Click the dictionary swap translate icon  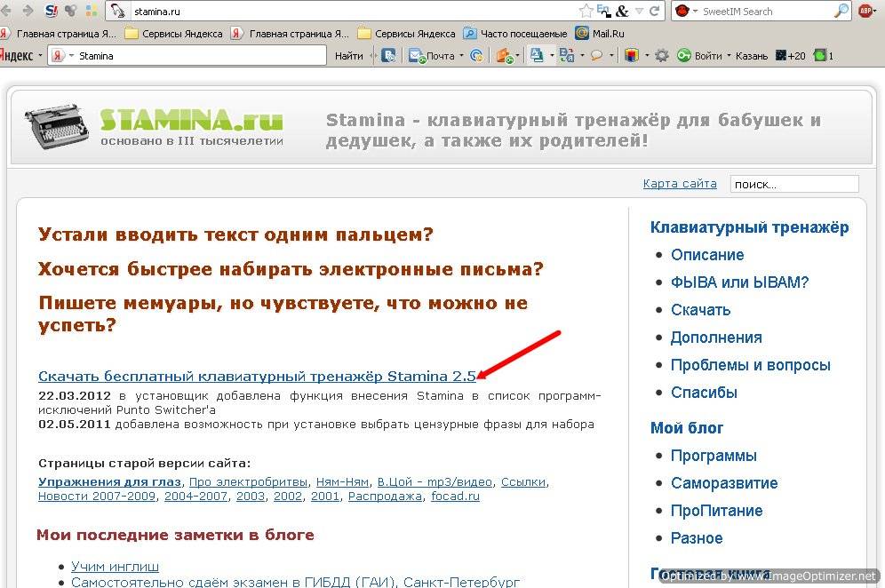(x=566, y=55)
